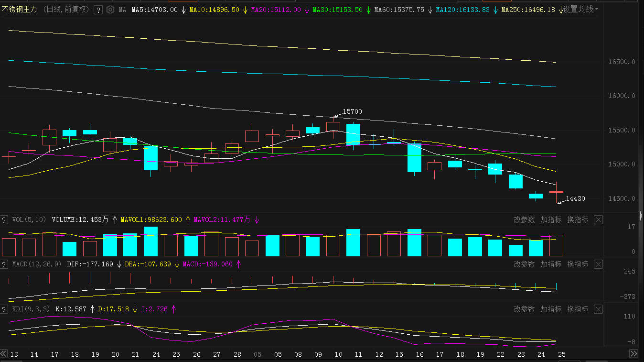Click the MACD:-139.060 reading
This screenshot has width=644, height=362.
(208, 264)
